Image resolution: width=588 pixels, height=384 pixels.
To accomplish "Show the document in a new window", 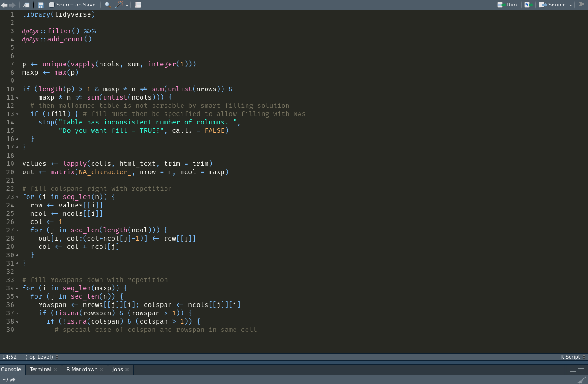I will (26, 5).
